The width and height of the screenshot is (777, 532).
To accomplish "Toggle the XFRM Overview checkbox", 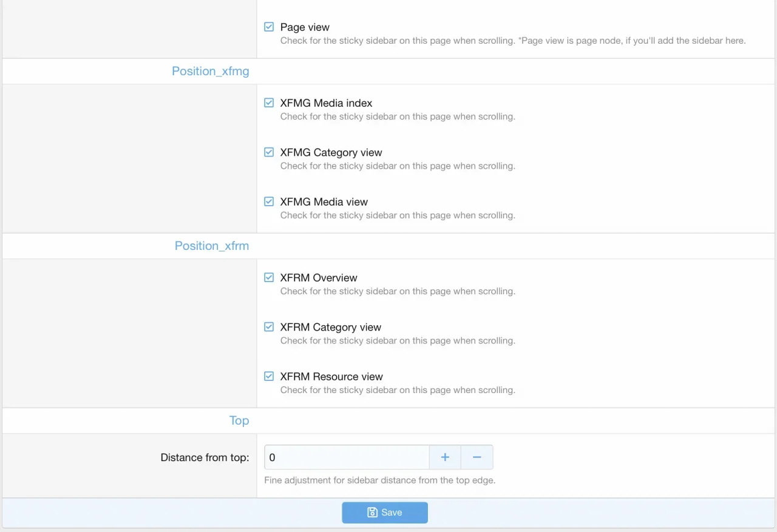I will tap(269, 278).
